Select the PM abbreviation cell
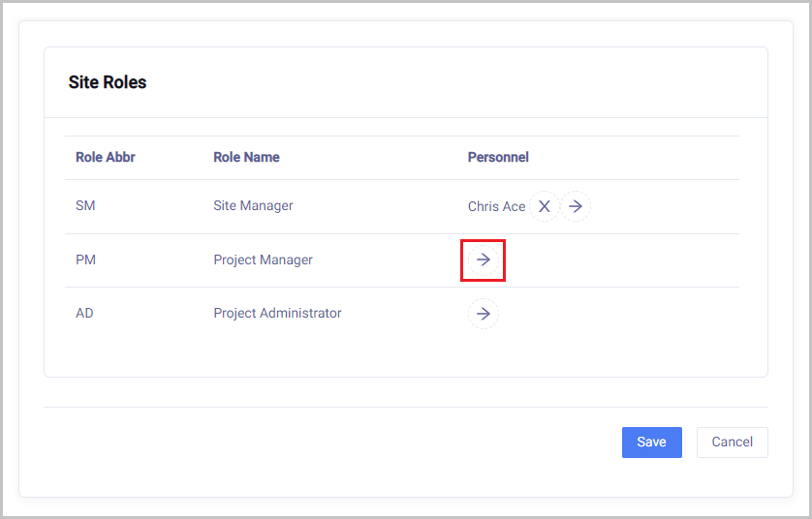812x519 pixels. (x=85, y=259)
